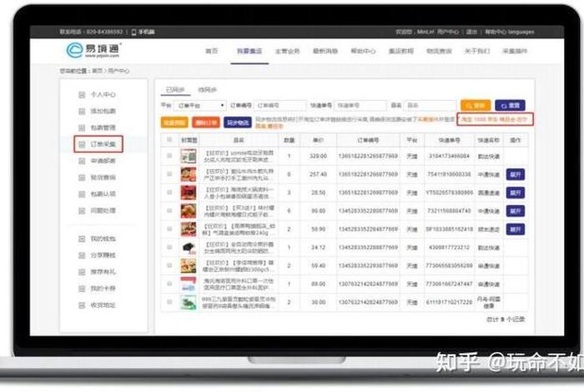Expand the 257.40 row with 展开
Screen dimensions: 584x392
click(x=516, y=174)
